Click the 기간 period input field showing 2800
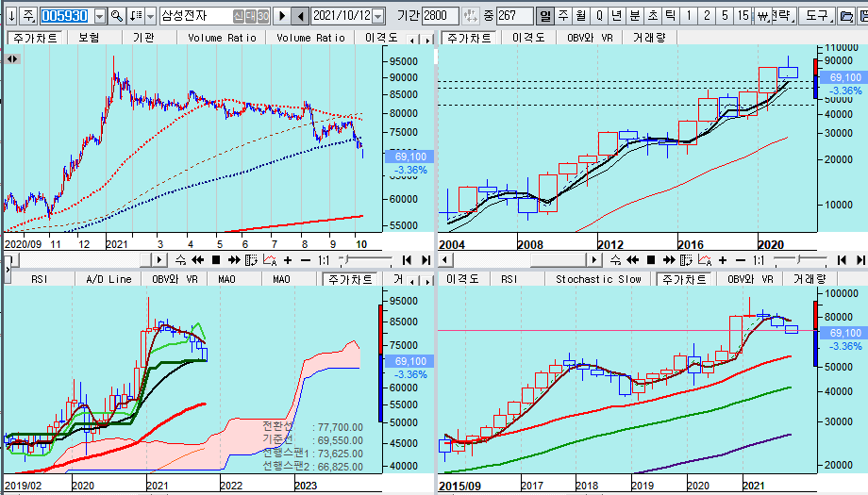 pos(440,16)
